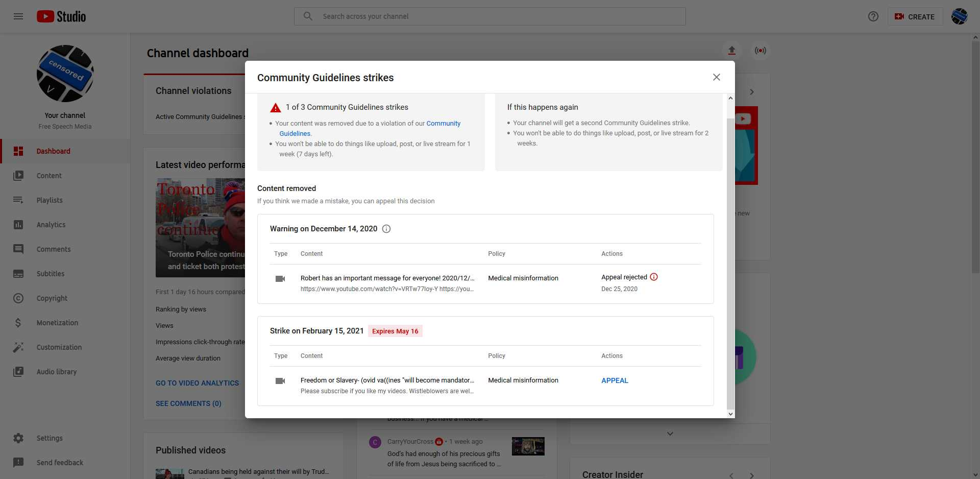Close the Community Guidelines strikes dialog
The height and width of the screenshot is (479, 980).
coord(717,77)
